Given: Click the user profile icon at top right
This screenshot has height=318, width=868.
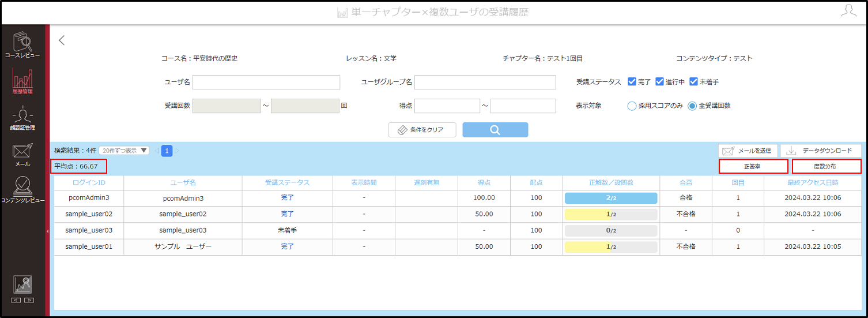Looking at the screenshot, I should tap(848, 12).
